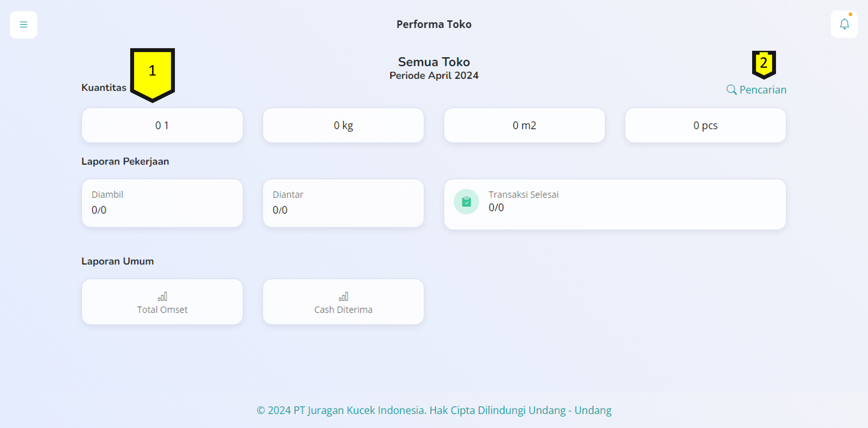Open the Diambil work report card
The width and height of the screenshot is (868, 428).
tap(162, 203)
